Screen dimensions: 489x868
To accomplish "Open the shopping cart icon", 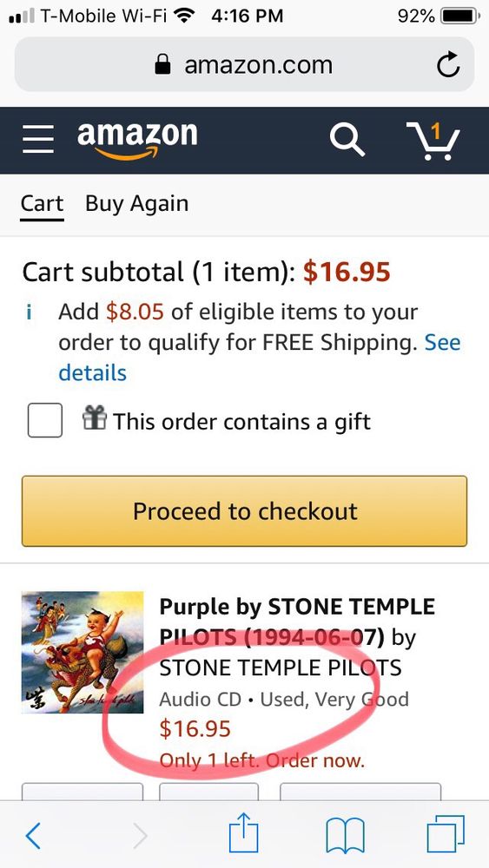I will [x=433, y=141].
